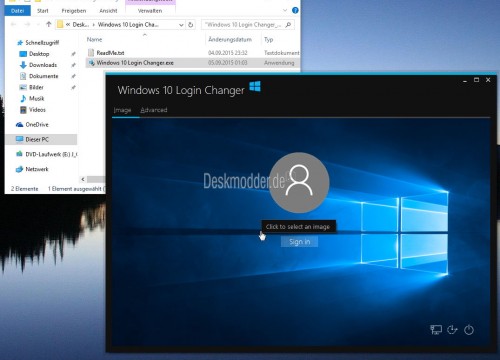
Task: Click the Windows 10 Login Cha... breadcrumb
Action: coord(128,25)
